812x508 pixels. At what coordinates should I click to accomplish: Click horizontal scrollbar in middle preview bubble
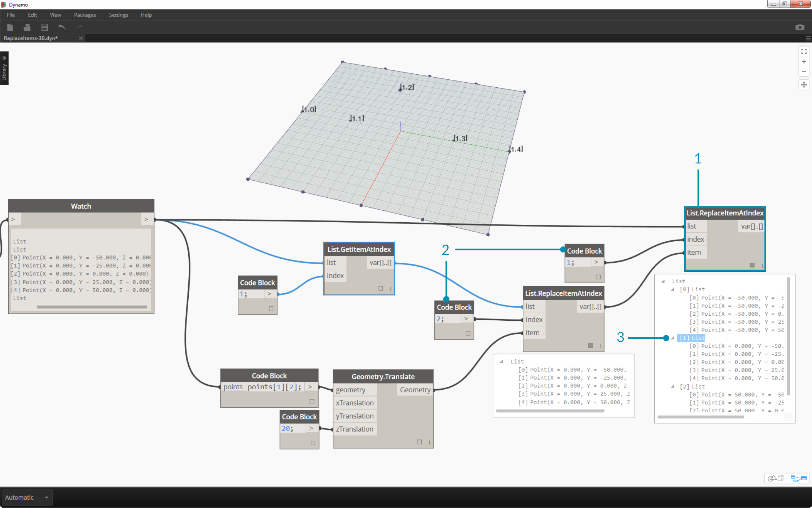pyautogui.click(x=550, y=411)
